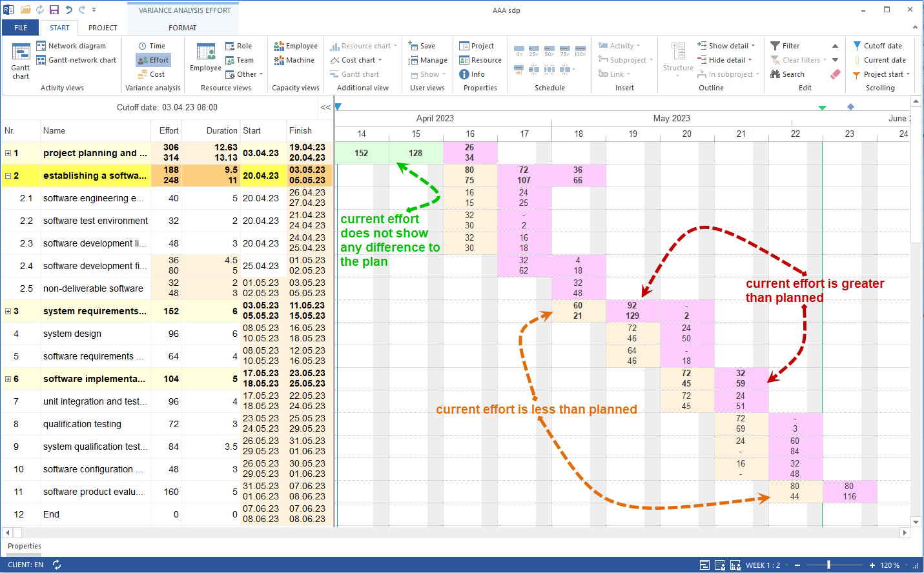Click the vertical scrollbar down arrow
The width and height of the screenshot is (924, 573).
[916, 522]
